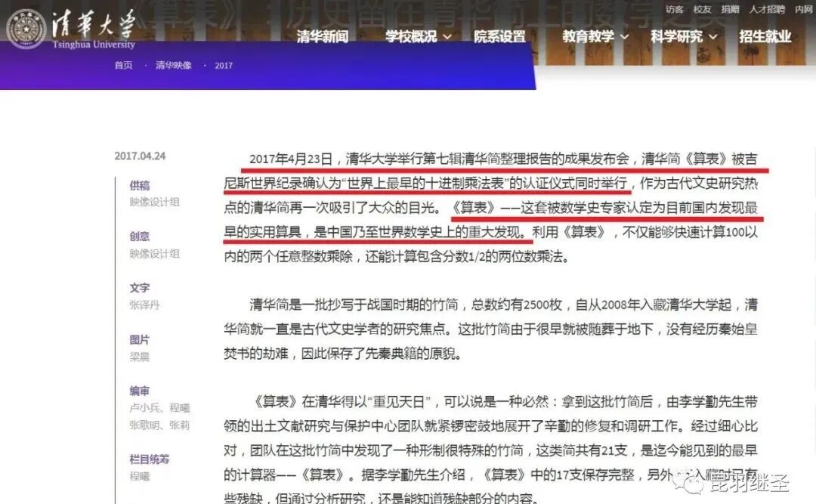816x504 pixels.
Task: Expand the 学校概况 dropdown chevron
Action: click(x=447, y=37)
